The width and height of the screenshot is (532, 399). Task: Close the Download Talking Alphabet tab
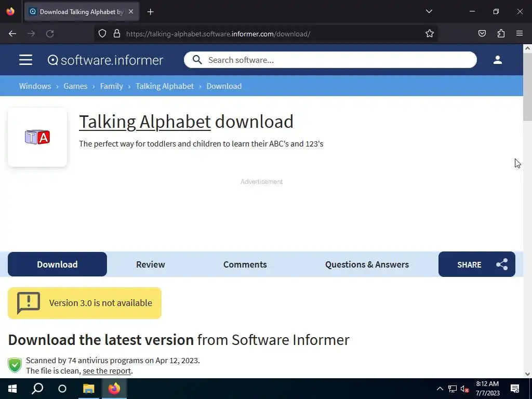131,11
